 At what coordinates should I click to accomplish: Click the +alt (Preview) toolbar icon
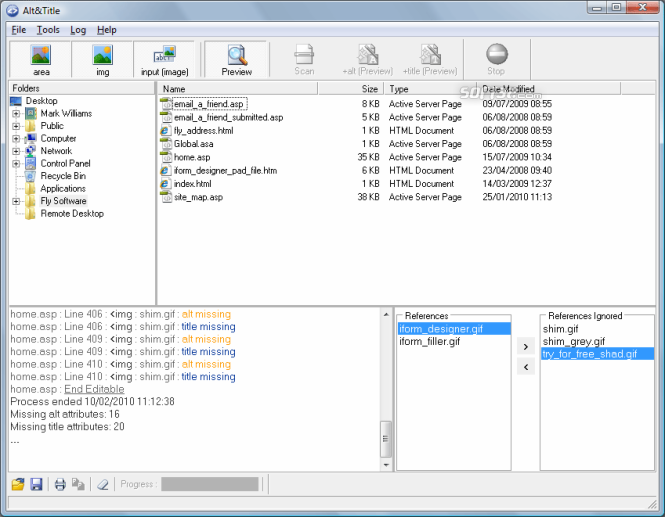368,54
